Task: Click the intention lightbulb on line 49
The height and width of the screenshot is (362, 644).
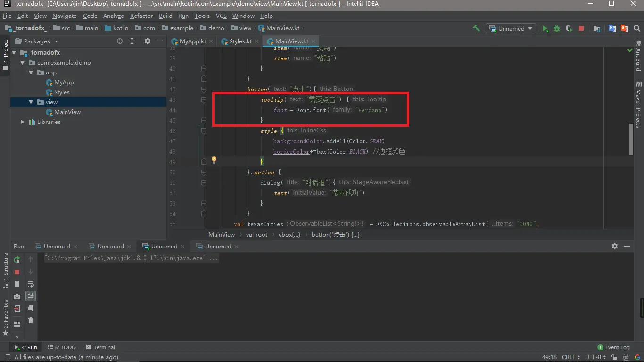Action: pyautogui.click(x=214, y=160)
